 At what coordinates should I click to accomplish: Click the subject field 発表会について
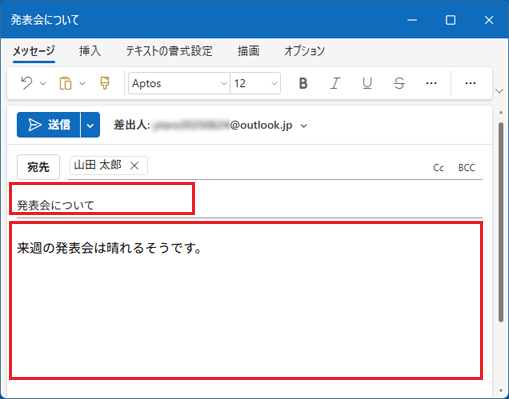250,205
